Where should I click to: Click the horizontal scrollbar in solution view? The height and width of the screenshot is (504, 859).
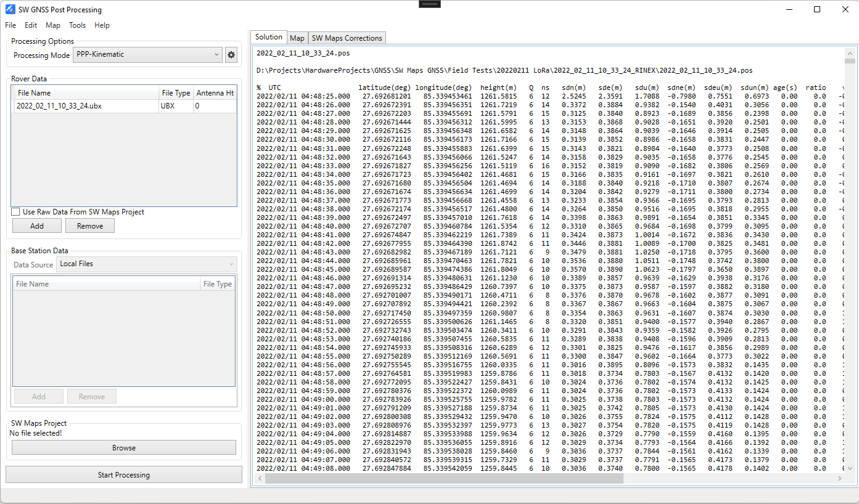[444, 478]
